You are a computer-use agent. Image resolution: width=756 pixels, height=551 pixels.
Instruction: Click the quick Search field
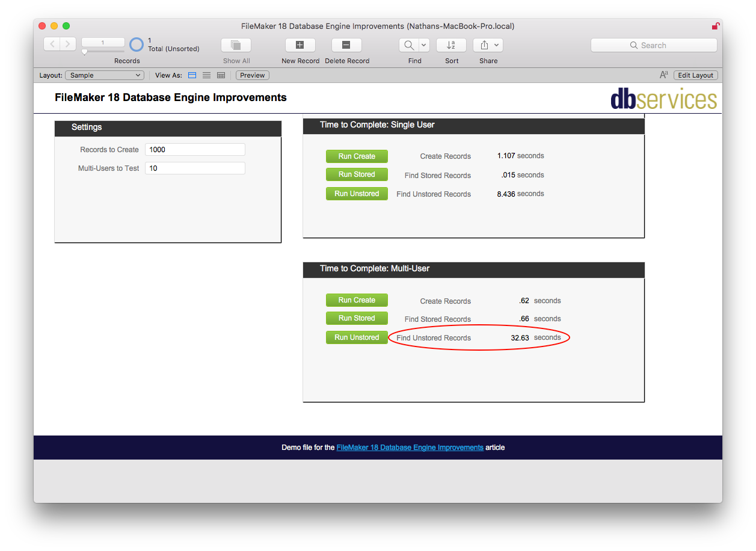click(654, 45)
